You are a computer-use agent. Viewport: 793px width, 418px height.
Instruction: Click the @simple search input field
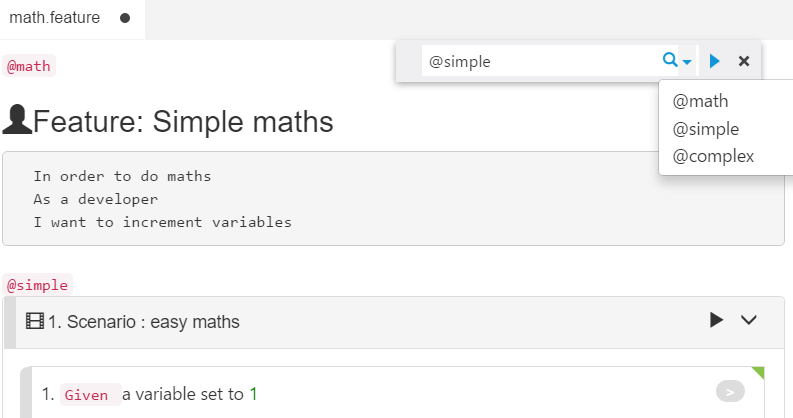(541, 61)
